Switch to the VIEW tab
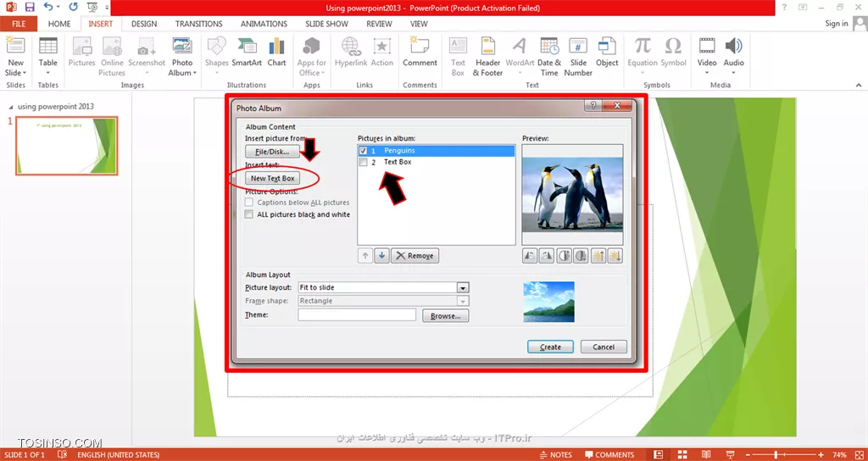This screenshot has width=868, height=461. tap(419, 24)
